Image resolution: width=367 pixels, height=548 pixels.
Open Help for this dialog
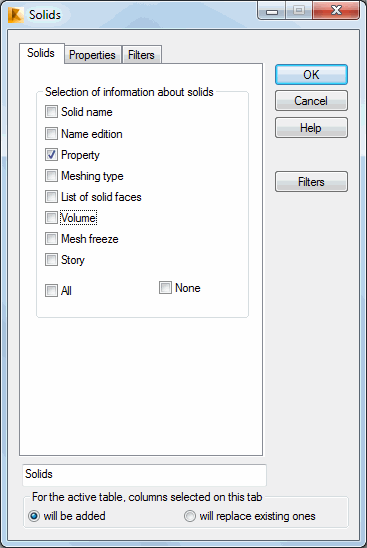pos(311,128)
